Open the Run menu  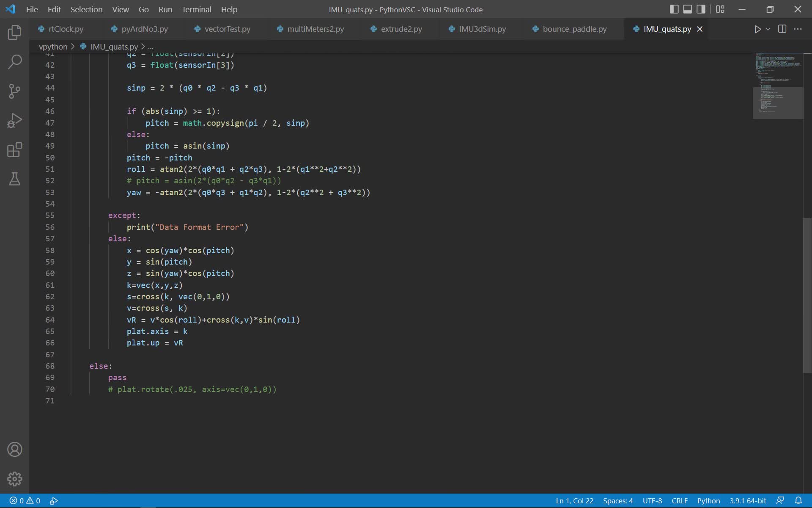(x=165, y=9)
